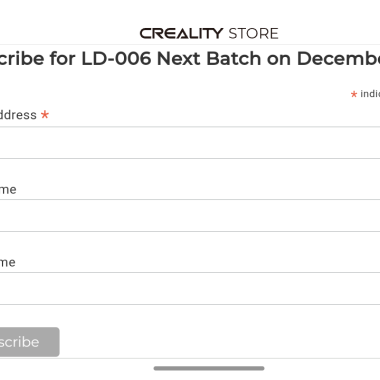Click the Email Address field label
Viewport: 380px width, 380px height.
(x=18, y=115)
